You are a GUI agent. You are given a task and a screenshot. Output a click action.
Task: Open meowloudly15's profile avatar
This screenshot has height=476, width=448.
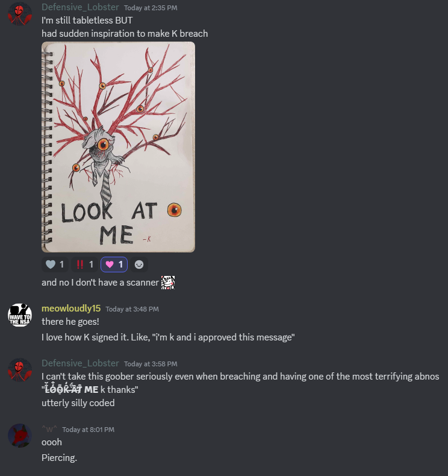(x=20, y=315)
